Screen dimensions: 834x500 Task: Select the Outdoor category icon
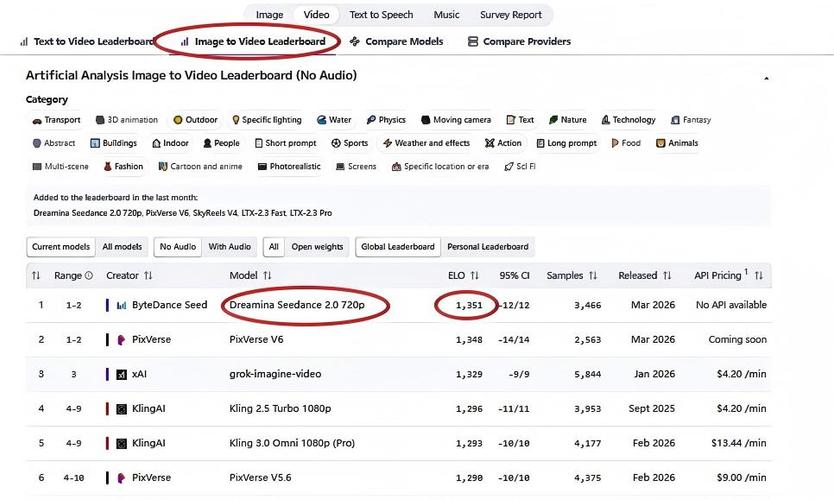point(178,120)
